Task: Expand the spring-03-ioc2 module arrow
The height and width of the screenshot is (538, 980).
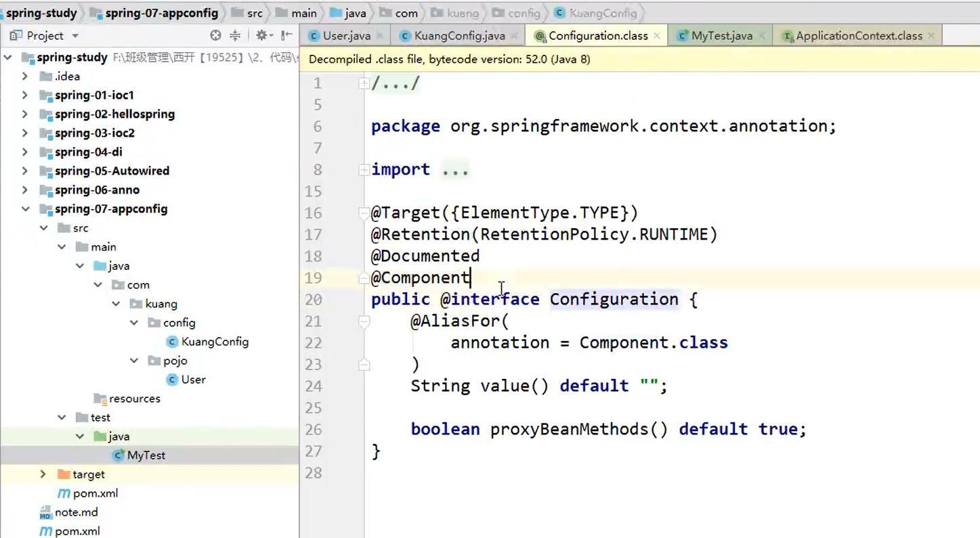Action: click(25, 133)
